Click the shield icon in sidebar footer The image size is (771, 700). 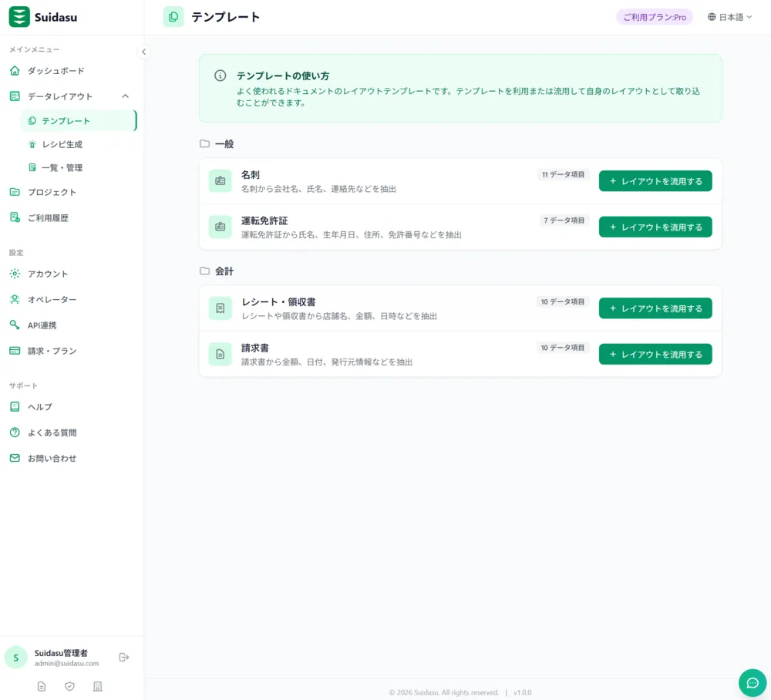tap(70, 686)
